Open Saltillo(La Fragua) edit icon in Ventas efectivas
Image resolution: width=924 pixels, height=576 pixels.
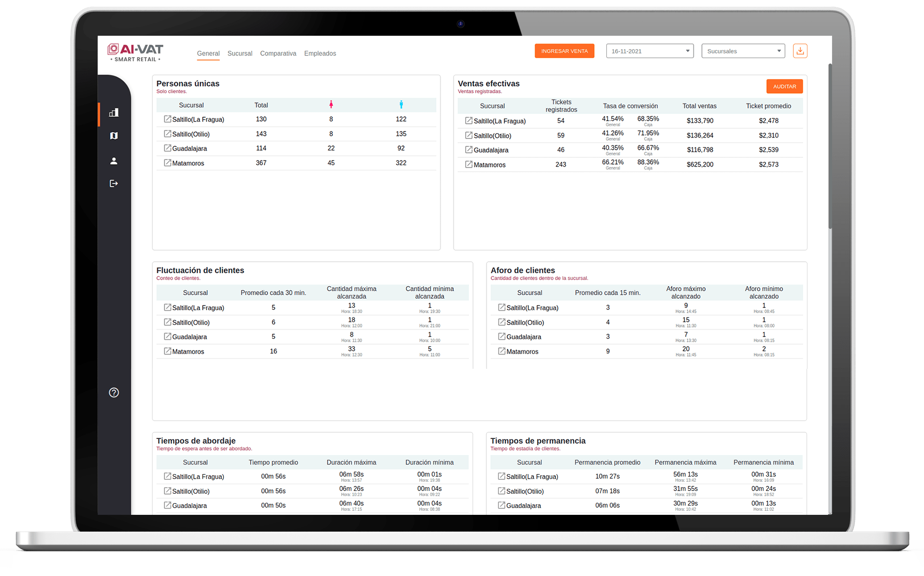coord(469,121)
